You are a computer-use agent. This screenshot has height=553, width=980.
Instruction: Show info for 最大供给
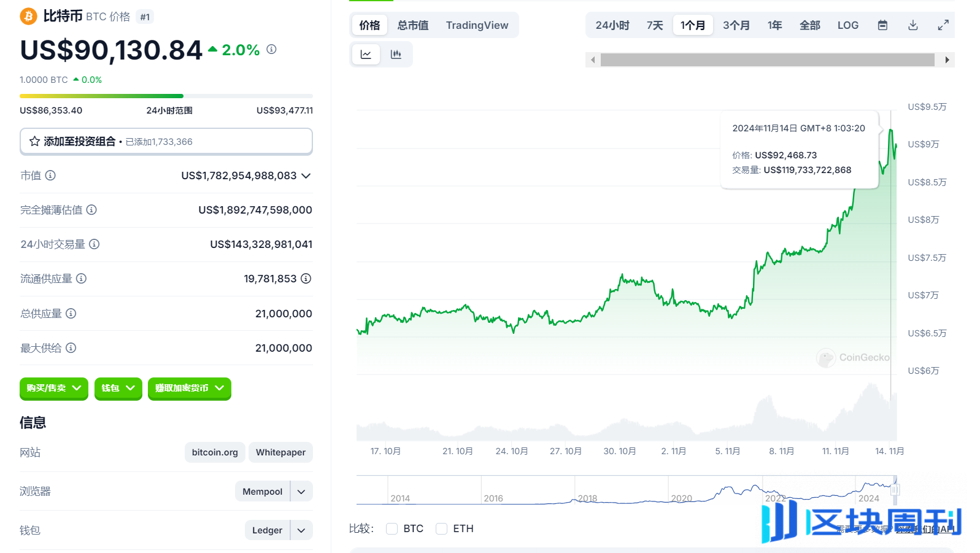71,348
